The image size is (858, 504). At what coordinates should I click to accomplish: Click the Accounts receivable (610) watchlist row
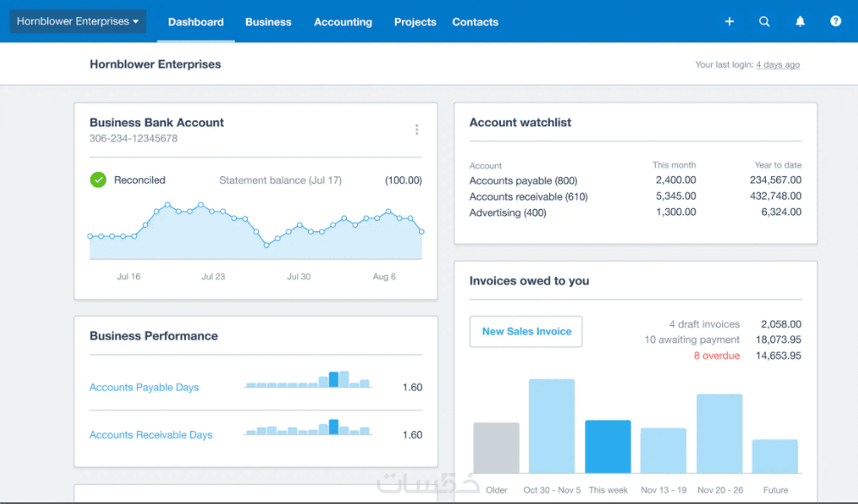[x=635, y=196]
